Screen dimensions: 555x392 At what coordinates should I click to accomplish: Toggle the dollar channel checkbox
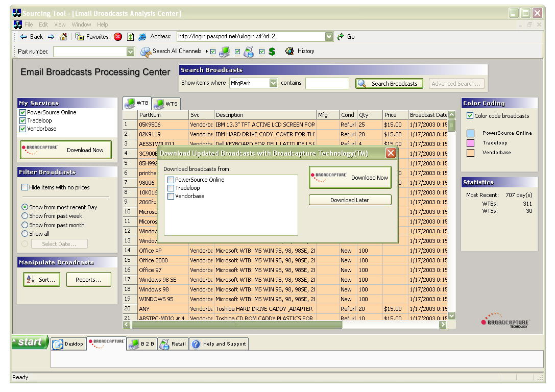click(x=261, y=52)
